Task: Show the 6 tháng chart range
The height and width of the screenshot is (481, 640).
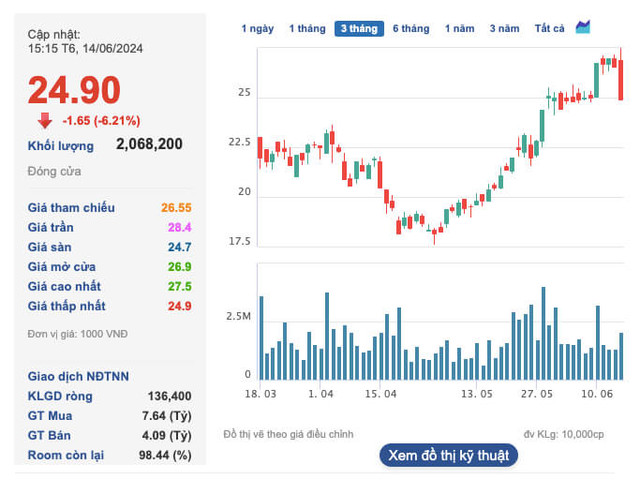Action: [x=410, y=29]
